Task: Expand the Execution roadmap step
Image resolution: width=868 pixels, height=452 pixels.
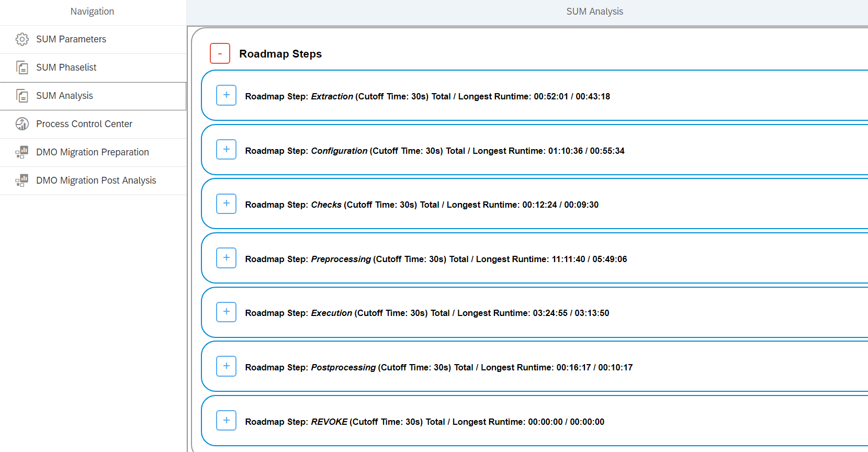Action: pyautogui.click(x=227, y=312)
